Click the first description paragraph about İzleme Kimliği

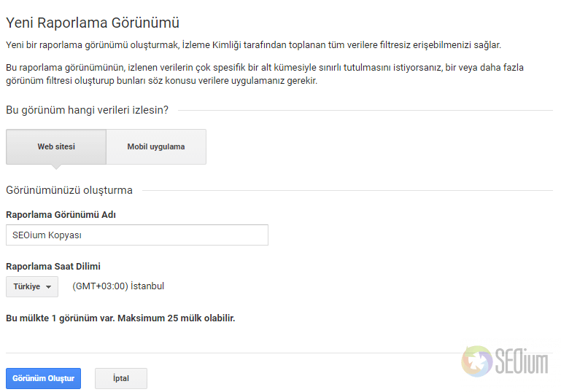click(253, 45)
